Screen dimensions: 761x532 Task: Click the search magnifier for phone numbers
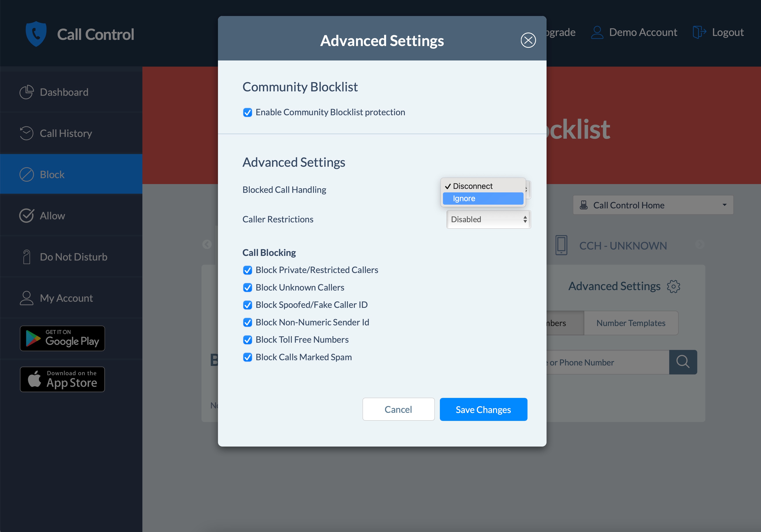[683, 362]
